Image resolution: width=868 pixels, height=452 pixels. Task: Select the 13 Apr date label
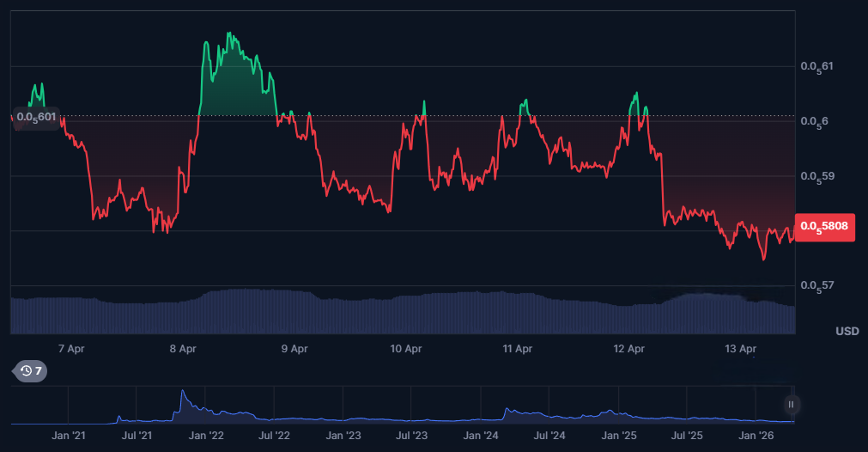click(741, 349)
